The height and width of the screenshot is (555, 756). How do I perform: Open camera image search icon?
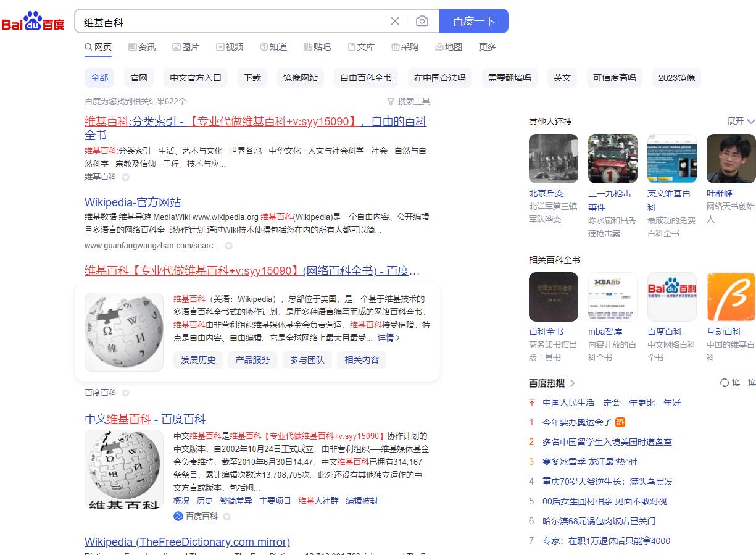pyautogui.click(x=422, y=21)
